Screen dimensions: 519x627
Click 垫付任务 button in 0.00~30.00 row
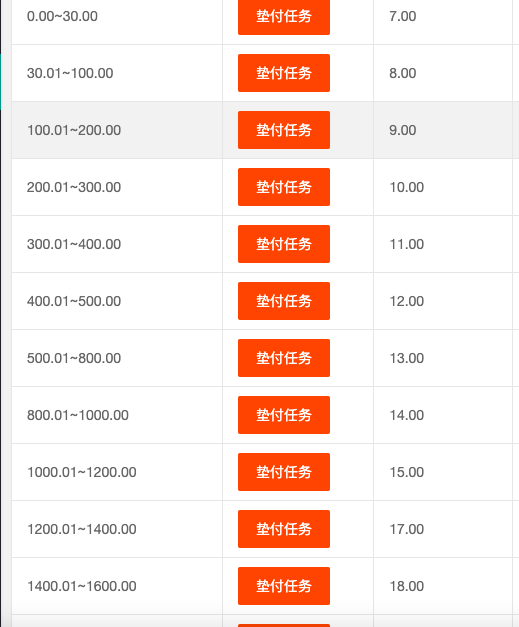coord(284,16)
